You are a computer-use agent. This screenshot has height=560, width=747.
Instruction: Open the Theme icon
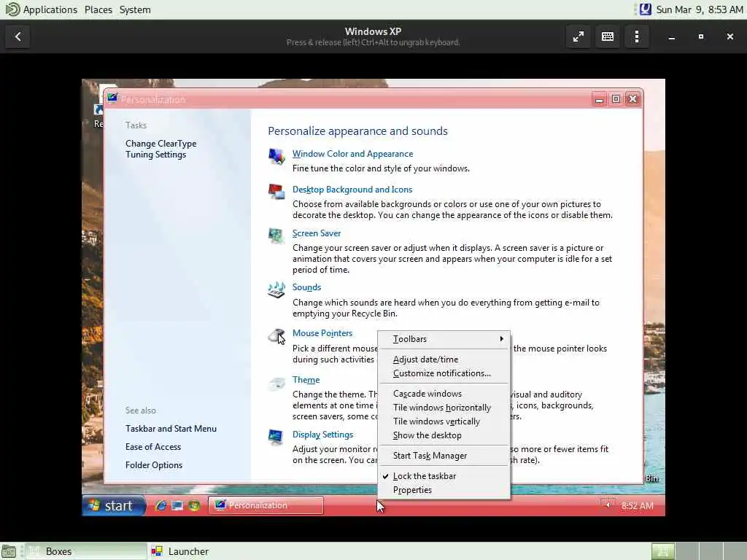[x=276, y=383]
